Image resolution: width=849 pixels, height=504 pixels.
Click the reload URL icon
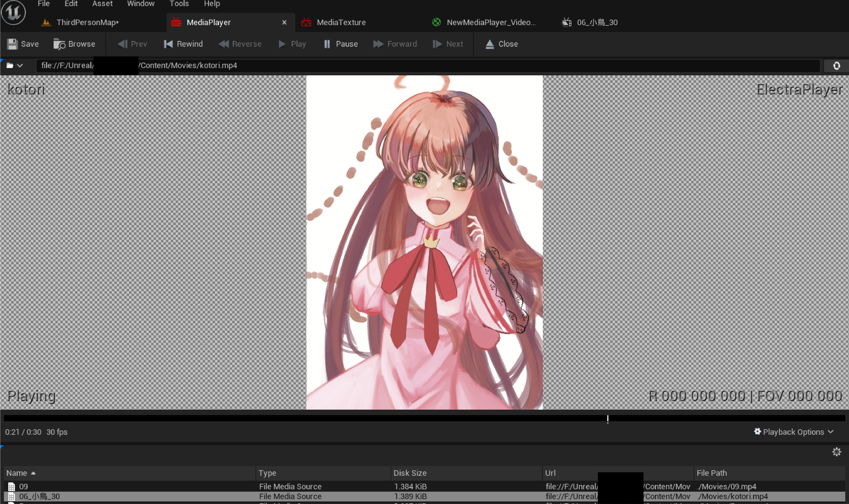(836, 66)
